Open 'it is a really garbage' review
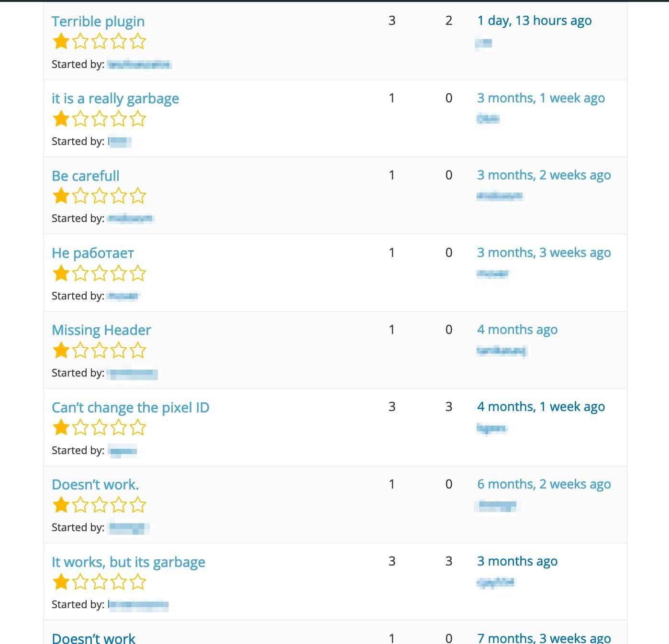The height and width of the screenshot is (644, 669). pyautogui.click(x=115, y=99)
